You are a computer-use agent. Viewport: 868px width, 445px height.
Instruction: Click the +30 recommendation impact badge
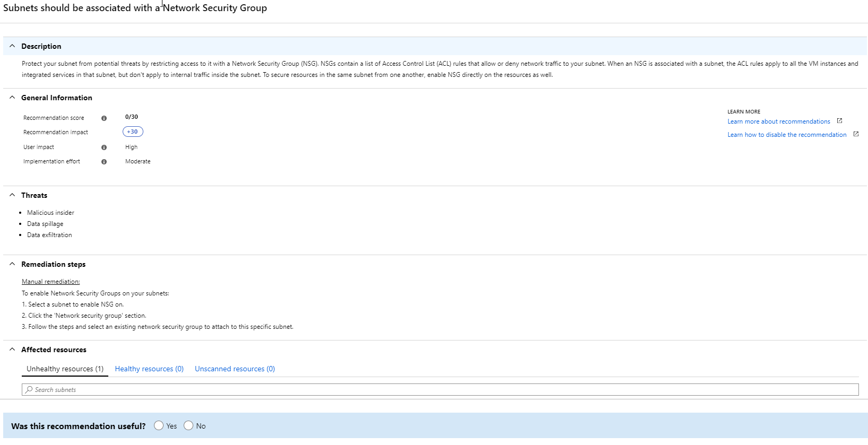point(133,132)
